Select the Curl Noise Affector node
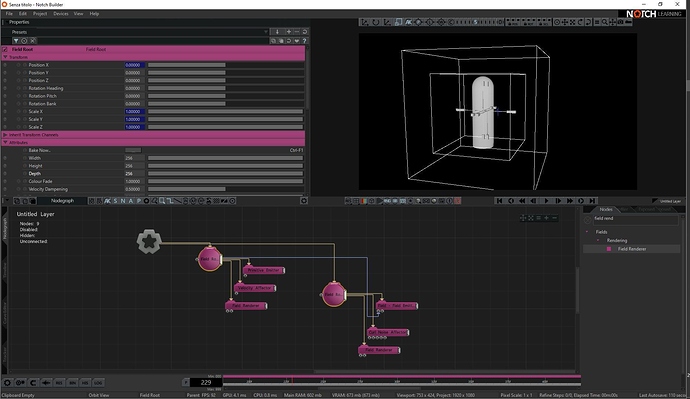Screen dimensions: 690x399 (x=388, y=332)
